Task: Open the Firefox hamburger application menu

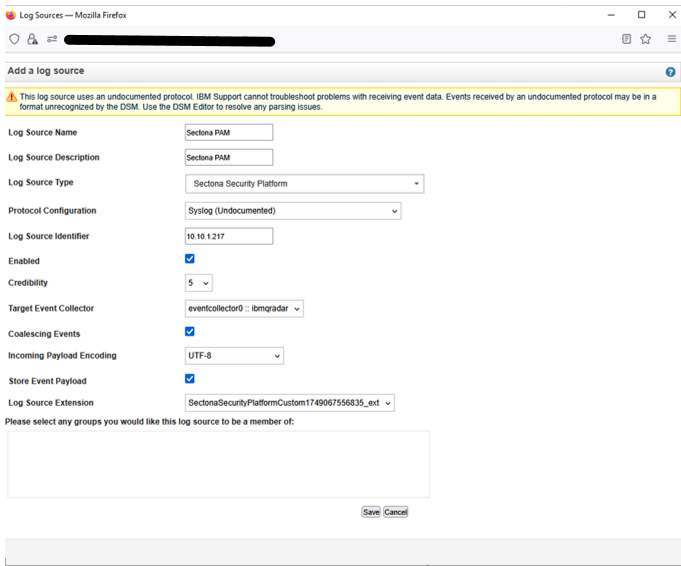Action: [671, 39]
